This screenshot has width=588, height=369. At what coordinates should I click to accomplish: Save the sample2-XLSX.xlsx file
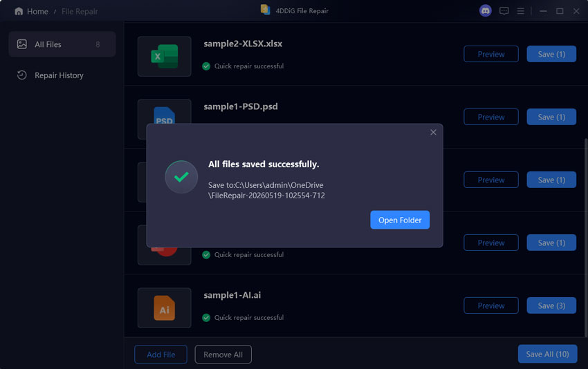(x=551, y=54)
